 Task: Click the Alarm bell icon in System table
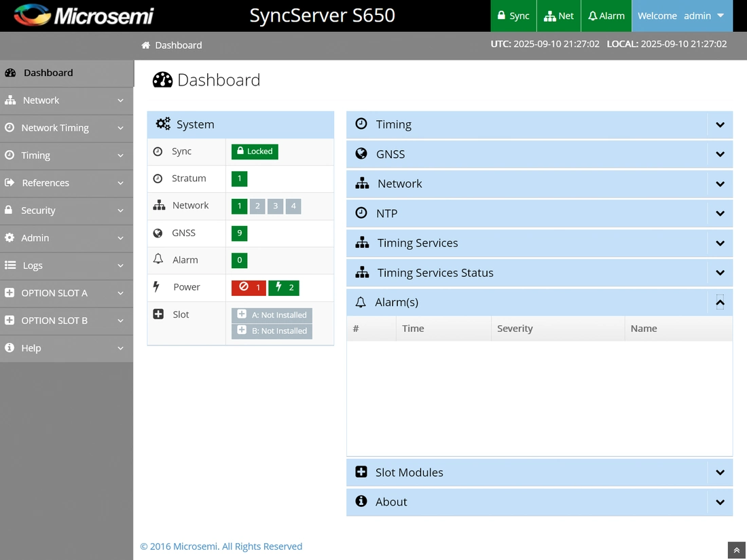point(158,259)
